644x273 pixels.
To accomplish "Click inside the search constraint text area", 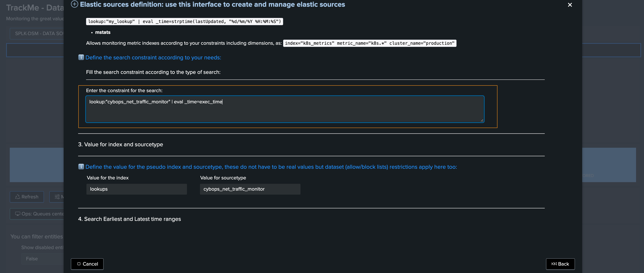I will click(x=285, y=109).
